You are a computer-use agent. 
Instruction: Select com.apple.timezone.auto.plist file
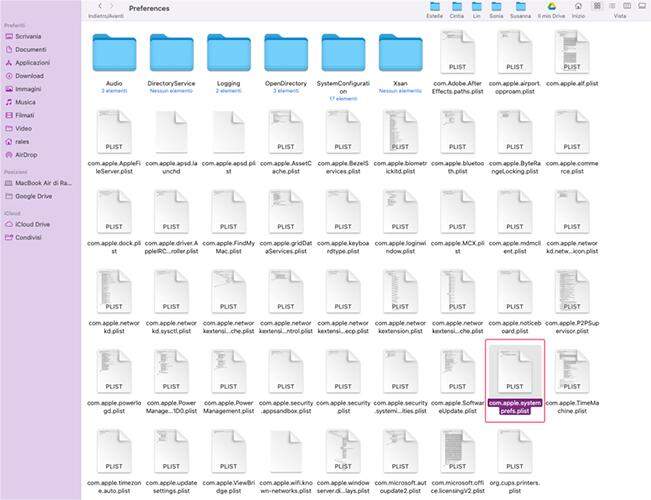[114, 451]
